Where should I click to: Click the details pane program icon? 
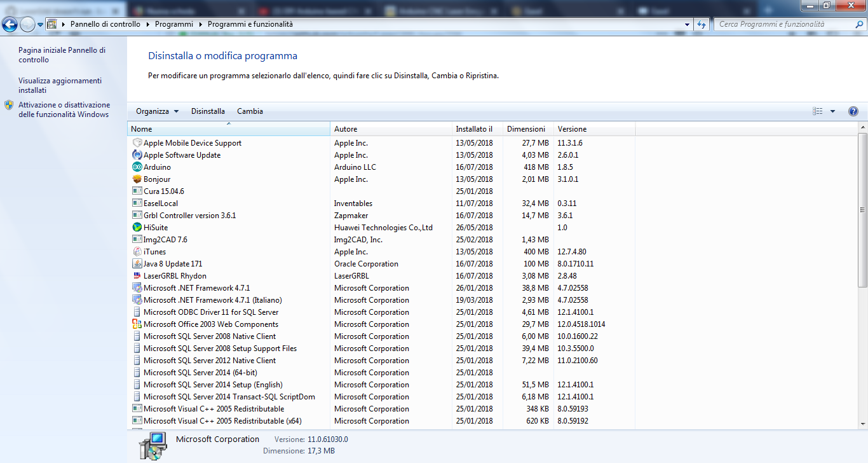(x=153, y=446)
